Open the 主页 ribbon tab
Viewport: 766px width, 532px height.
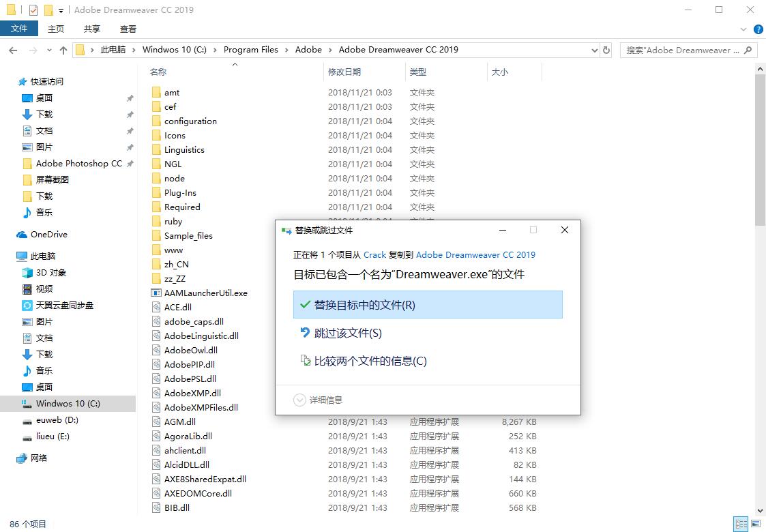click(56, 29)
